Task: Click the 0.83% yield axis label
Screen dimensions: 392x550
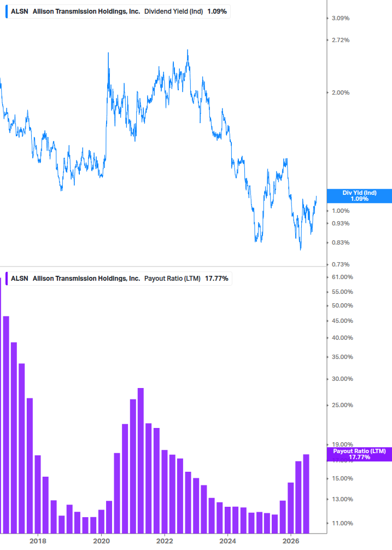Action: (x=341, y=243)
